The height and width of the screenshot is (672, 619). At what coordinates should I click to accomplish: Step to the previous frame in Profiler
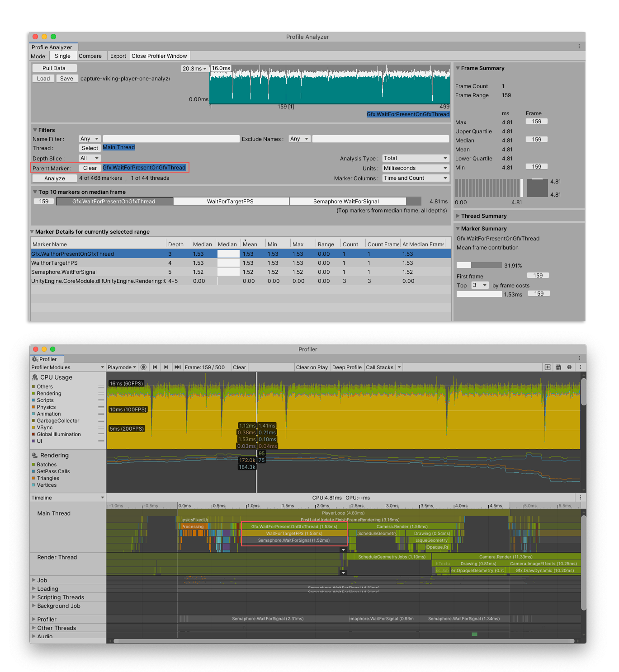tap(155, 367)
